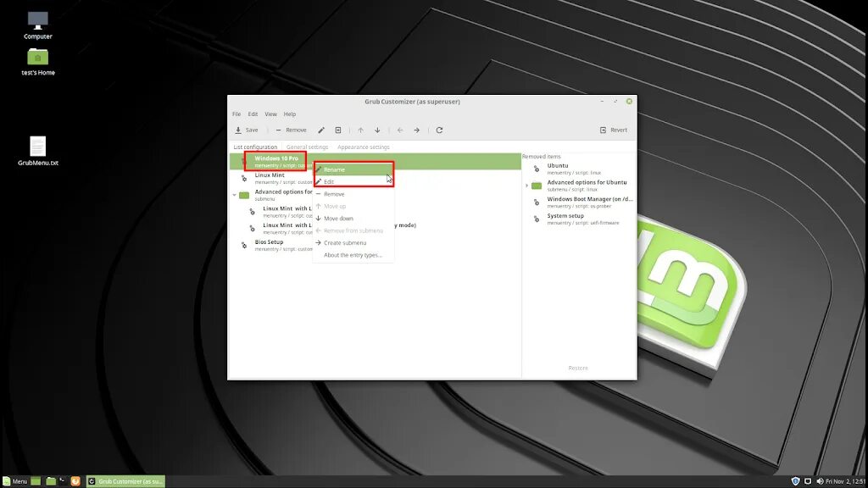The height and width of the screenshot is (488, 868).
Task: Click the new entry plus icon in toolbar
Action: click(x=338, y=130)
